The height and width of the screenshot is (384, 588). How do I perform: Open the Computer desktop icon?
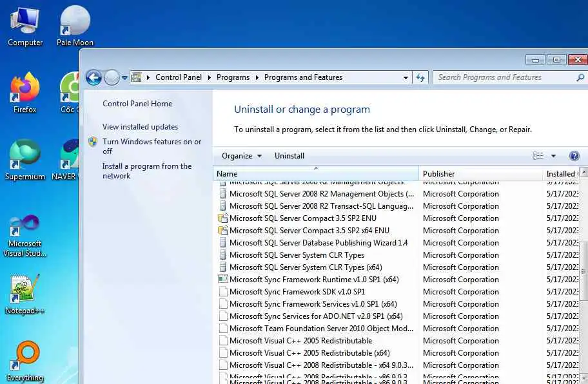coord(24,27)
